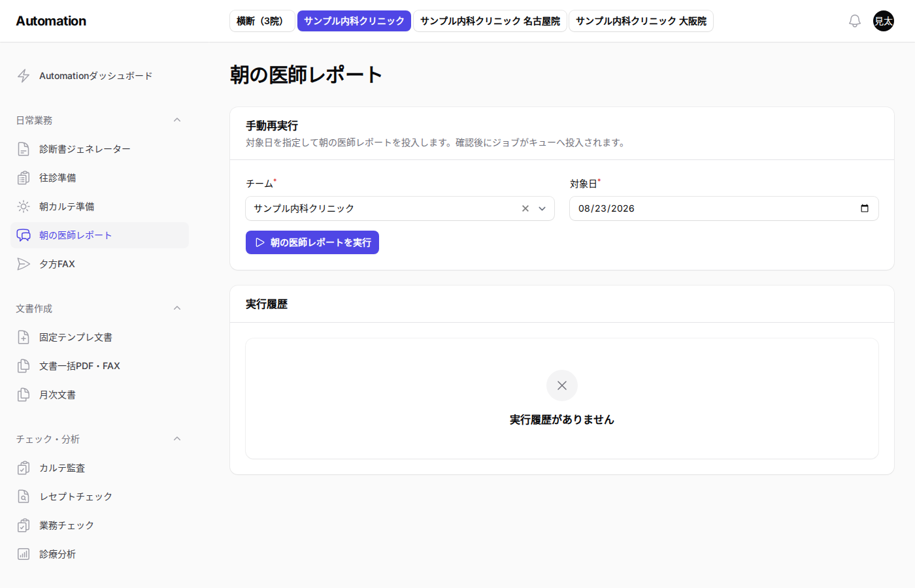This screenshot has height=588, width=915.
Task: Go to レセプトチェック
Action: pyautogui.click(x=99, y=497)
